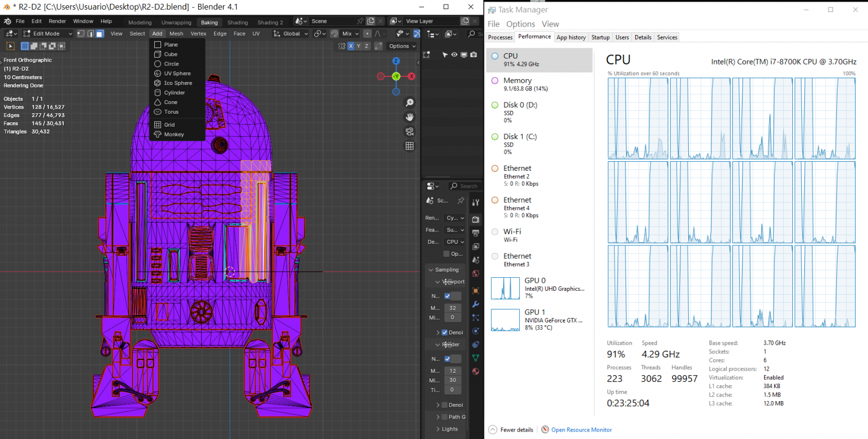This screenshot has height=439, width=868.
Task: Enable face select mode icon
Action: (99, 34)
